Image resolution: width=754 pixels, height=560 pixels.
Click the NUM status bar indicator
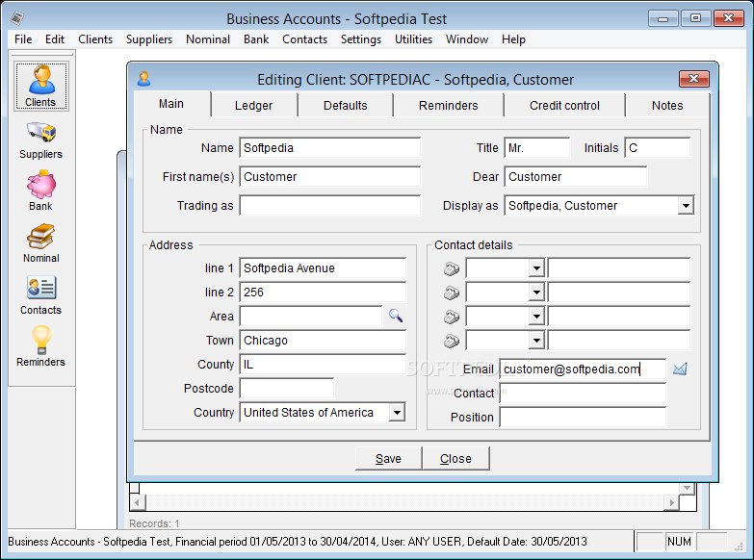679,542
